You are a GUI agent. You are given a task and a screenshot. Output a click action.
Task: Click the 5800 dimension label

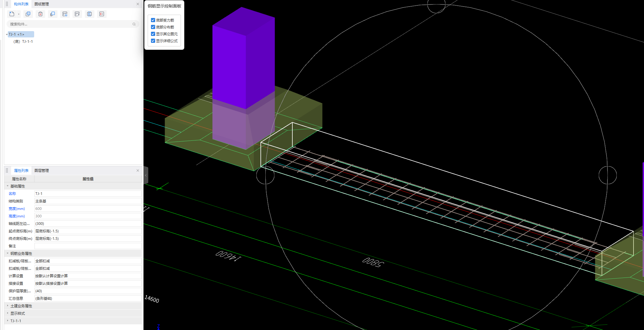[373, 262]
